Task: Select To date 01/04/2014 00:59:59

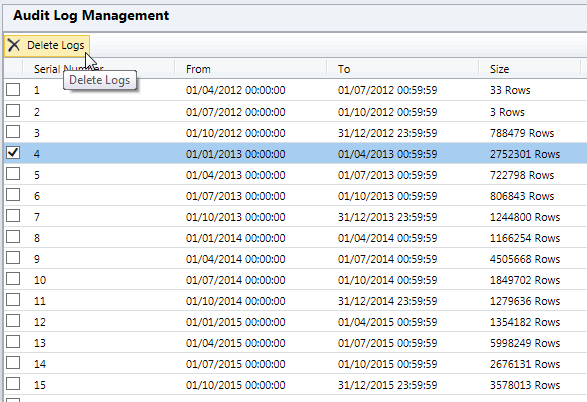Action: 387,238
